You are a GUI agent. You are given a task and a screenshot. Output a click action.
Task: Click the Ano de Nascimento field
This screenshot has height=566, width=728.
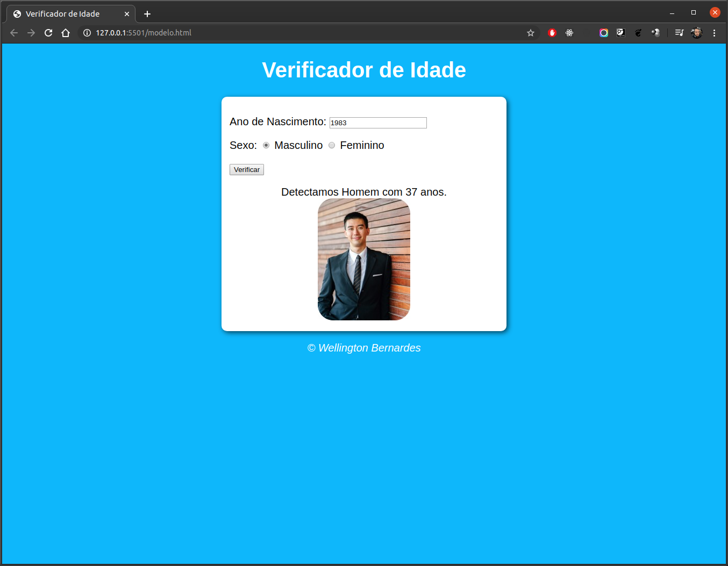378,123
